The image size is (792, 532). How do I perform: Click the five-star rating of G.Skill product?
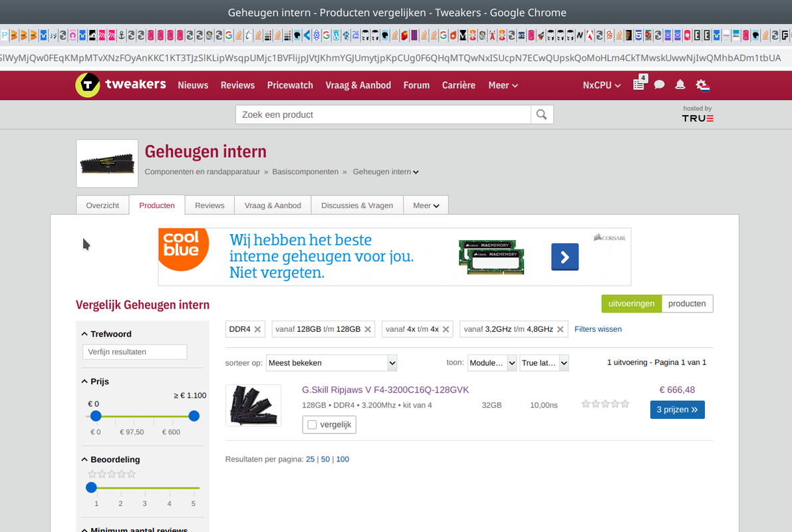click(605, 404)
